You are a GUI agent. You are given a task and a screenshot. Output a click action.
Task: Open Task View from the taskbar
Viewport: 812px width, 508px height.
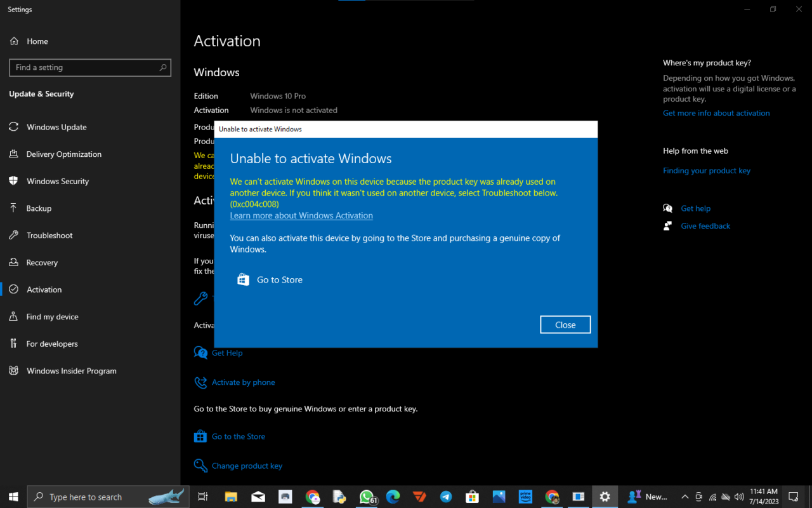click(203, 497)
